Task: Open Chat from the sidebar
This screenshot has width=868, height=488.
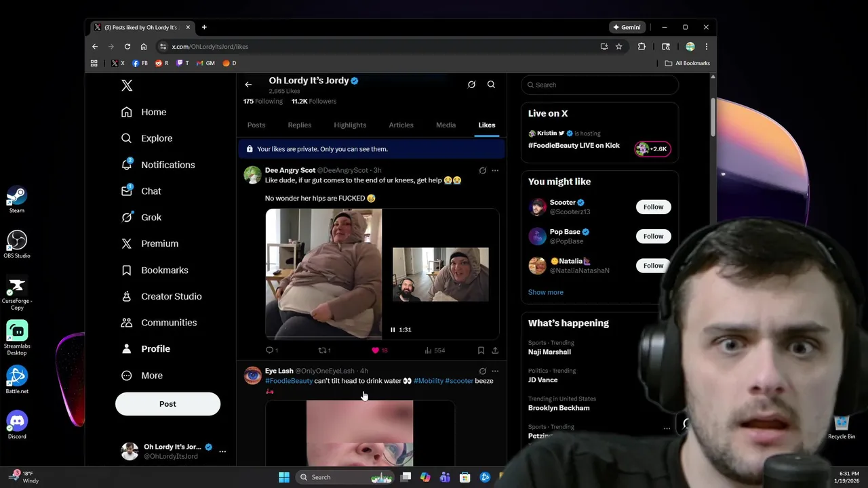Action: coord(141,191)
